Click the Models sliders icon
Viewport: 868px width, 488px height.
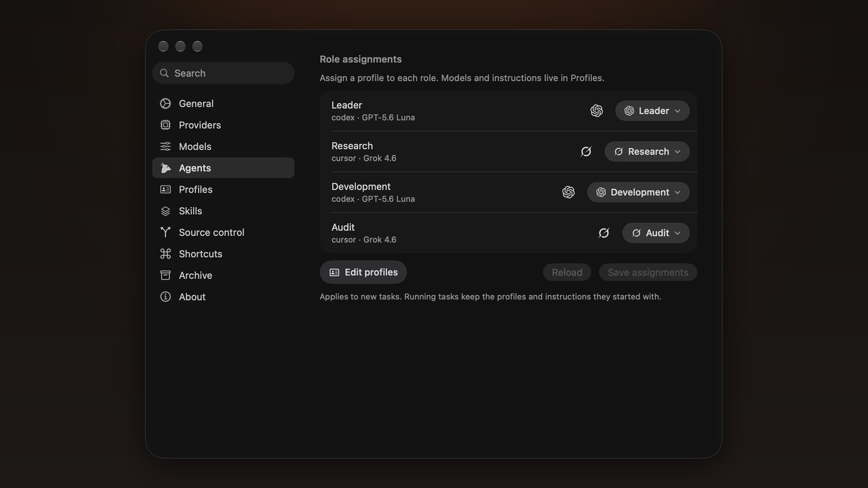click(x=165, y=146)
